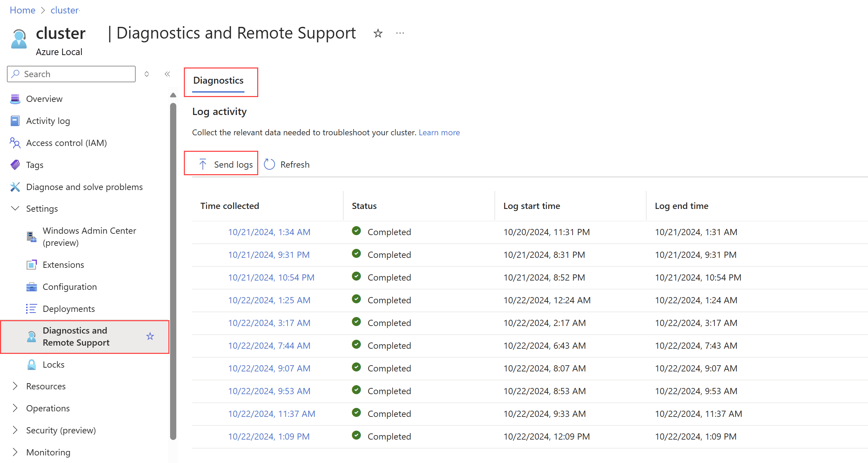Click the Overview icon in sidebar
Screen dimensions: 868x463
point(15,99)
